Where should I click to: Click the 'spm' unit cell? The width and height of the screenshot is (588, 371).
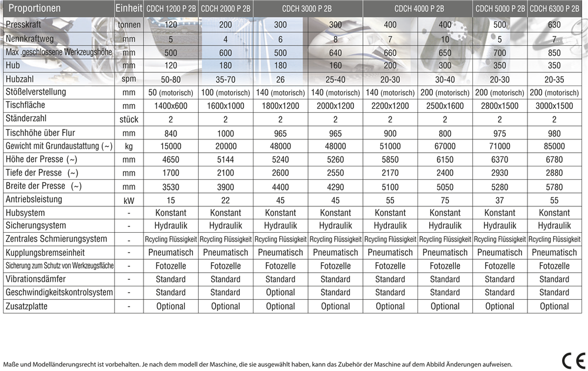[x=129, y=79]
